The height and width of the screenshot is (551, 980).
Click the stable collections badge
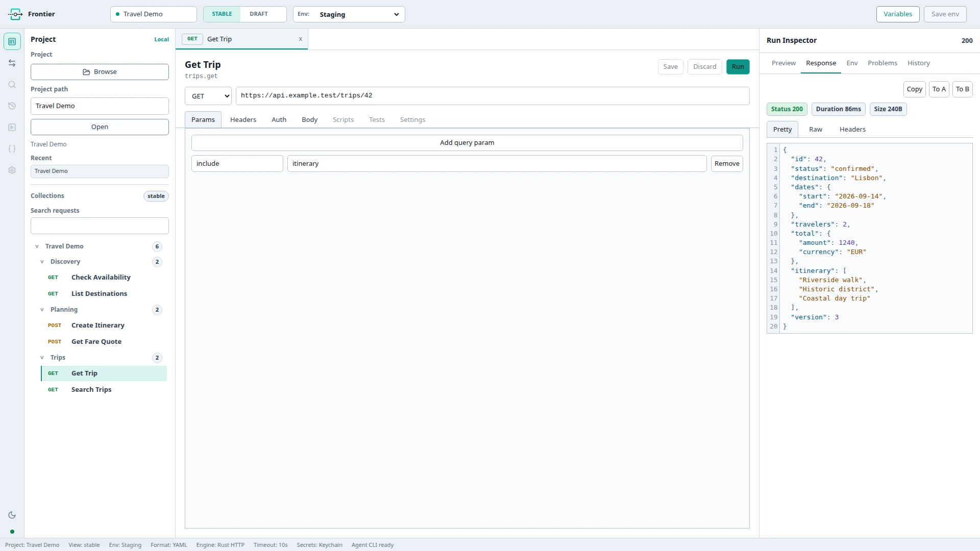coord(156,196)
